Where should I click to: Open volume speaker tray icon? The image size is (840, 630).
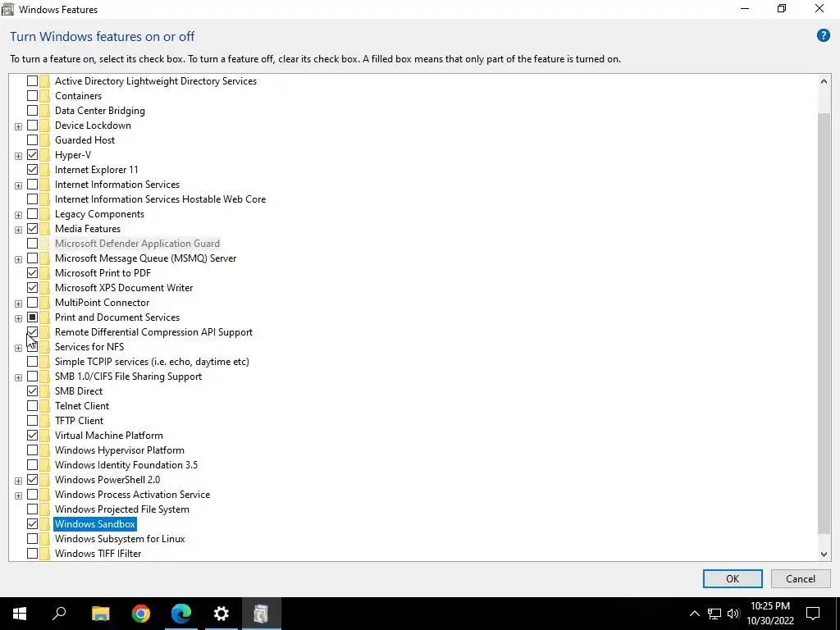tap(733, 614)
